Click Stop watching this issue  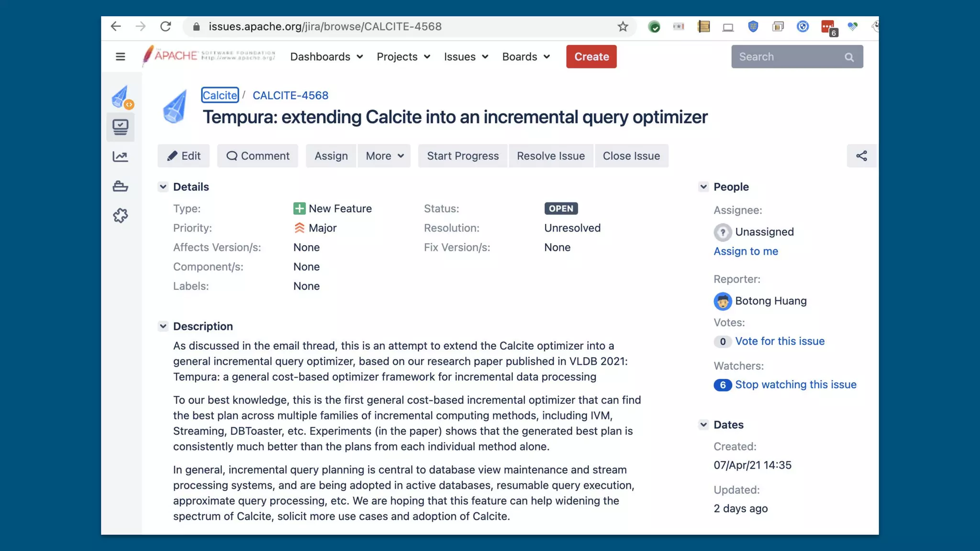(795, 385)
